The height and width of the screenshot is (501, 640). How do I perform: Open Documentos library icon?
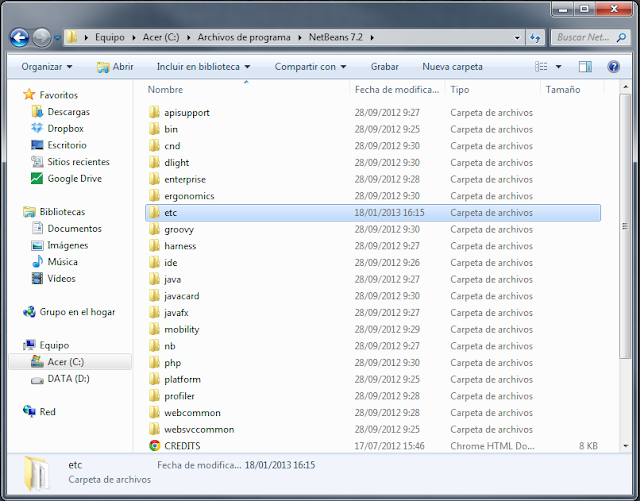[37, 228]
